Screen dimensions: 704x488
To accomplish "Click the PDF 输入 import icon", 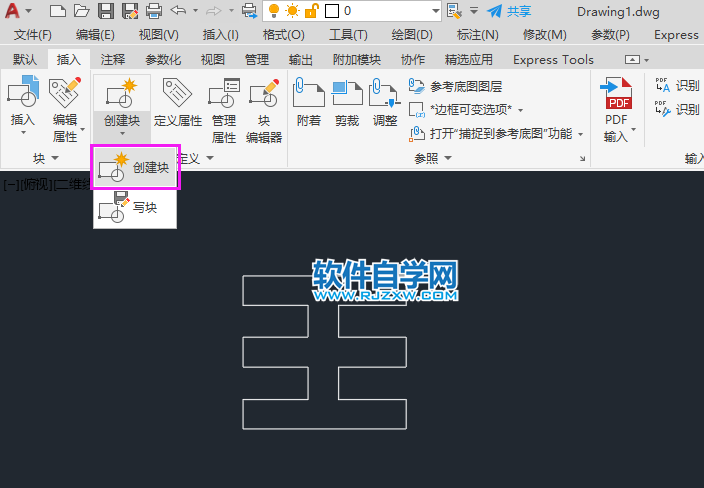I will [618, 93].
